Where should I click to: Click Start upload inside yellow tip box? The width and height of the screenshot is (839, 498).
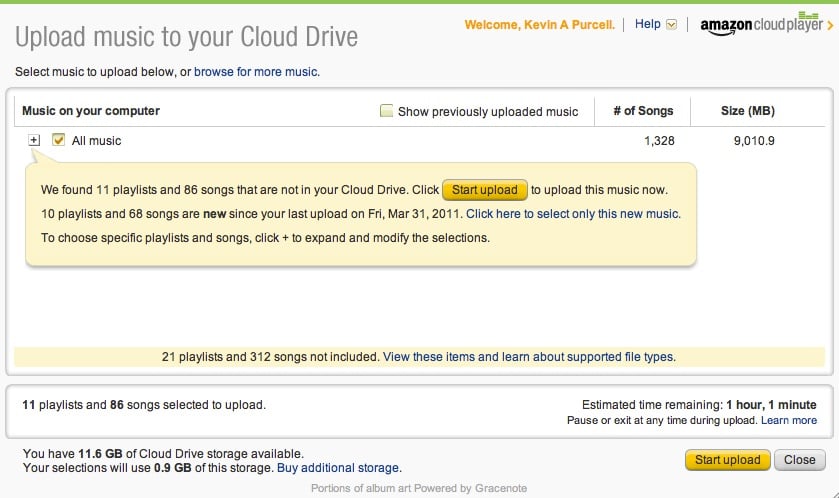click(485, 190)
